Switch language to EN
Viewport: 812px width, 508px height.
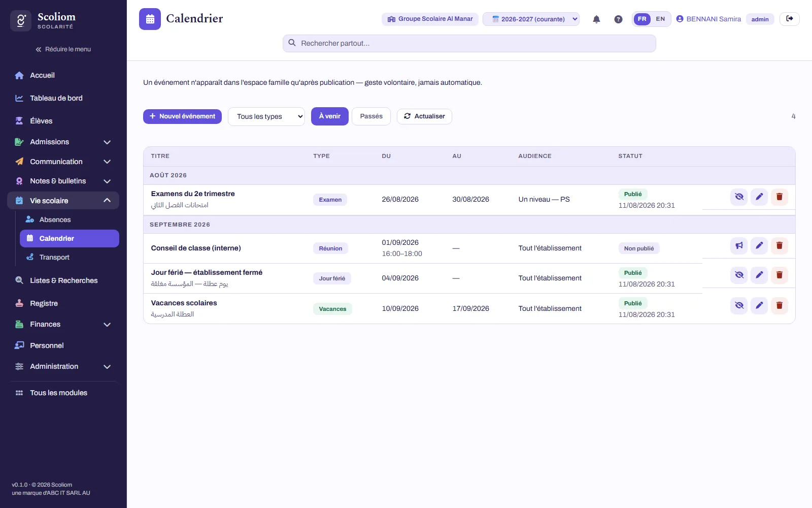[660, 19]
